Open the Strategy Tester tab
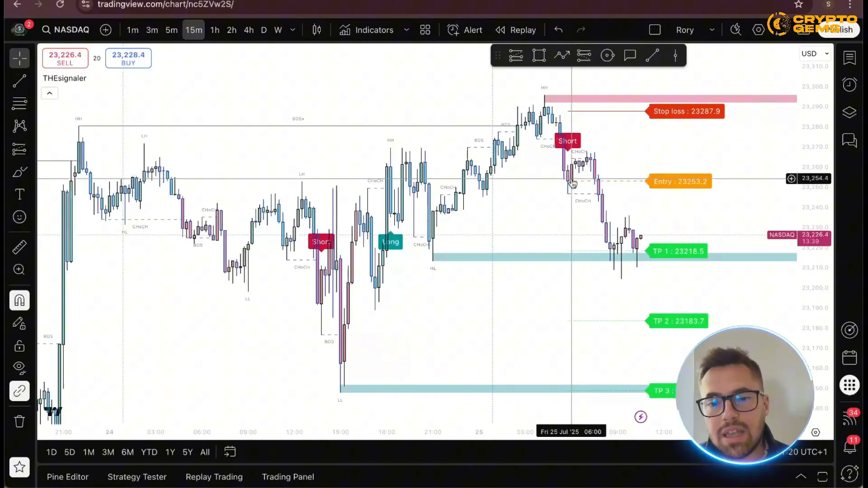Viewport: 868px width, 488px height. point(137,477)
